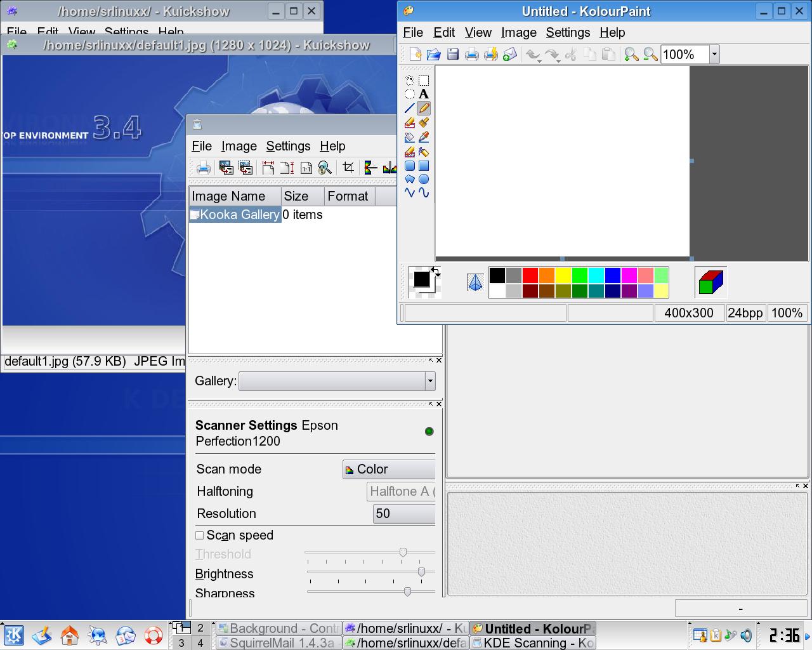
Task: Open the Settings menu in KolourPaint
Action: coord(568,32)
